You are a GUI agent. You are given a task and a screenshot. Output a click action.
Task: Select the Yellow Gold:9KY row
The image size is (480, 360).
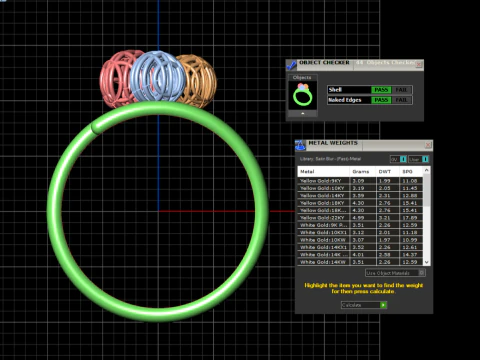pos(360,181)
